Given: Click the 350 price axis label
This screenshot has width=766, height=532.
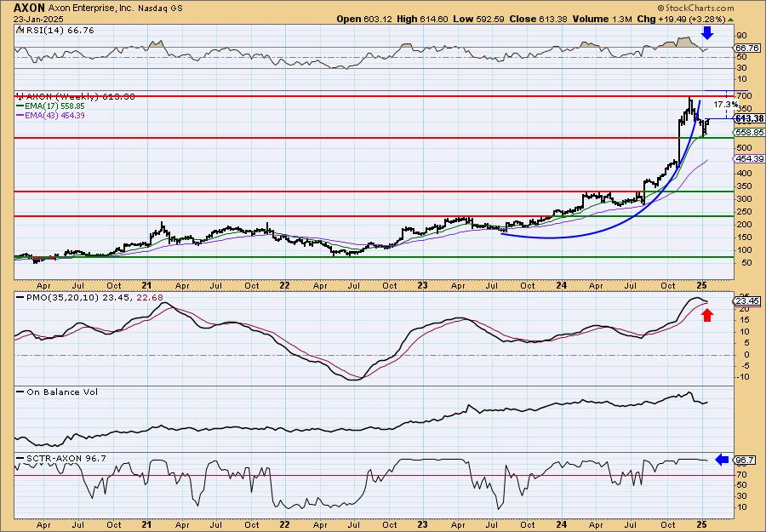Looking at the screenshot, I should (744, 186).
